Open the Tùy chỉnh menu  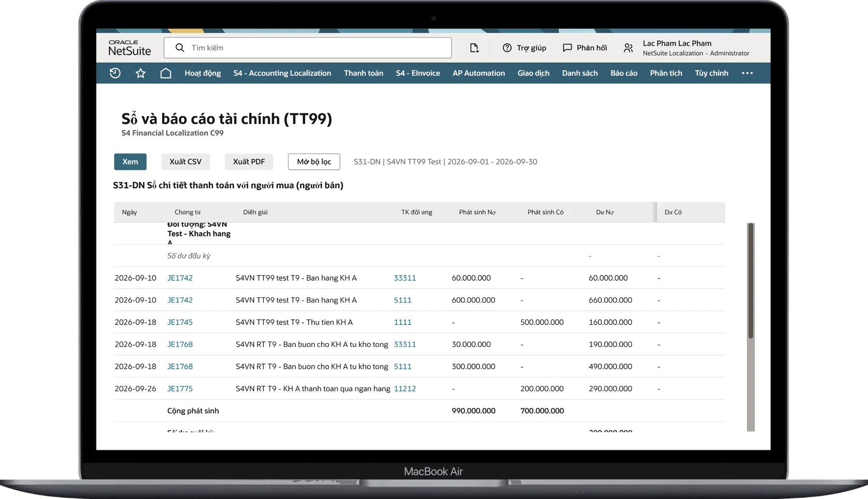[711, 73]
